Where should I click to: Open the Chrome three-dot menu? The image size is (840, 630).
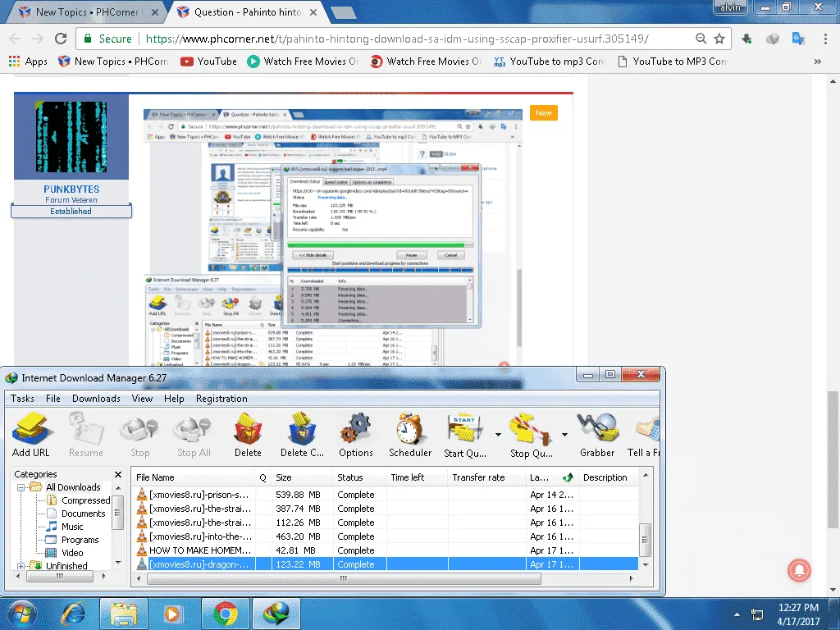[x=825, y=39]
